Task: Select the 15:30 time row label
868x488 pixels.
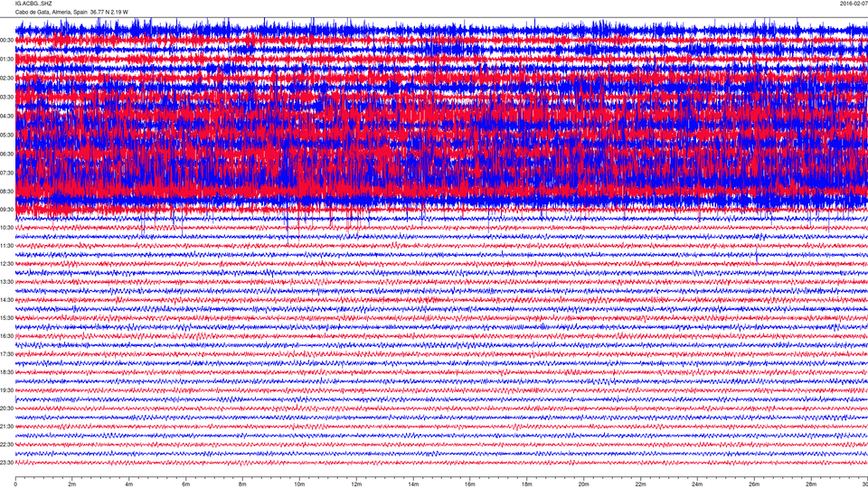Action: pos(6,318)
